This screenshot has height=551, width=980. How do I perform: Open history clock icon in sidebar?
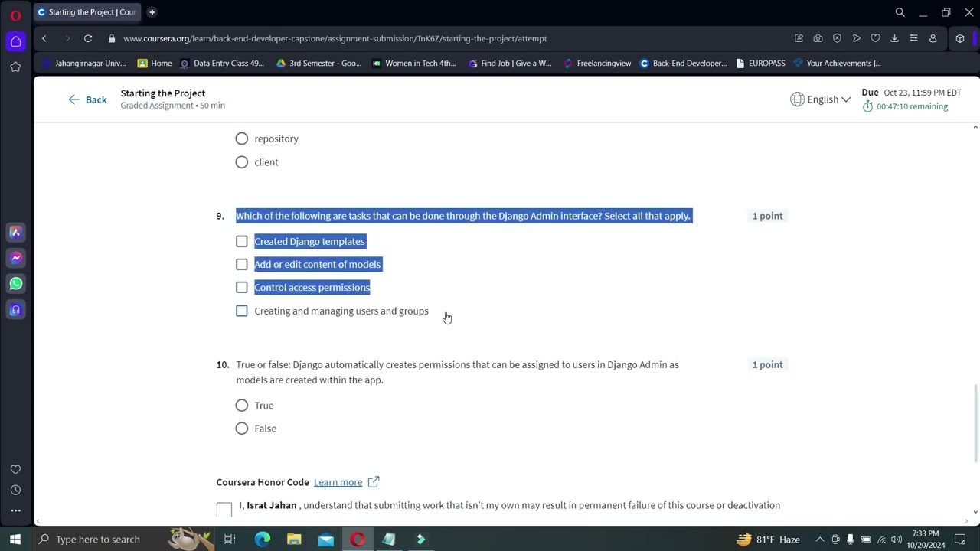(x=15, y=490)
